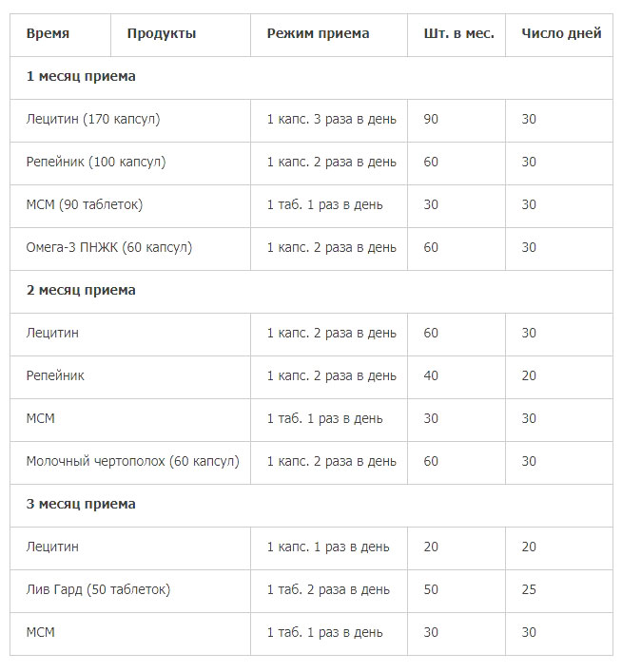Select the '1 таб. 2 раза в день' cell
This screenshot has width=622, height=672.
click(x=329, y=591)
